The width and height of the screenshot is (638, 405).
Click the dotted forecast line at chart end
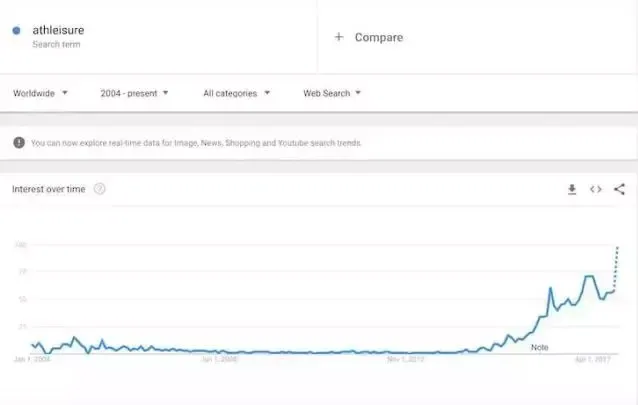coord(616,268)
